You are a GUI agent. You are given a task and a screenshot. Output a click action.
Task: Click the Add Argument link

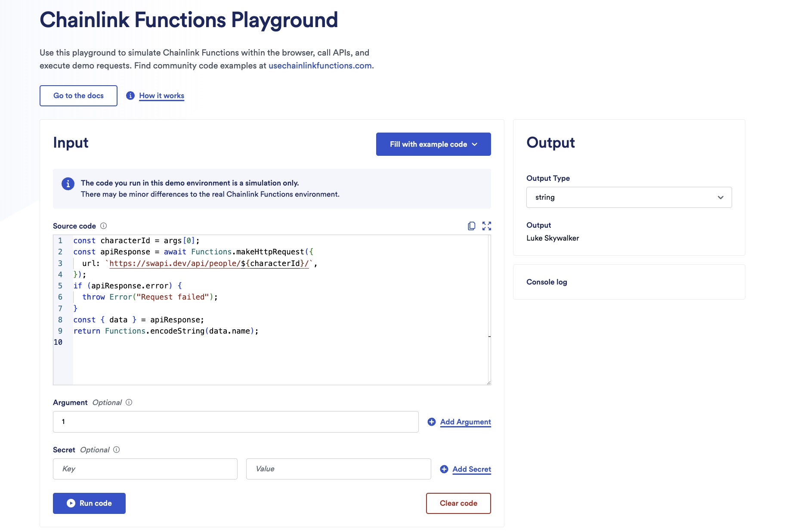tap(465, 422)
